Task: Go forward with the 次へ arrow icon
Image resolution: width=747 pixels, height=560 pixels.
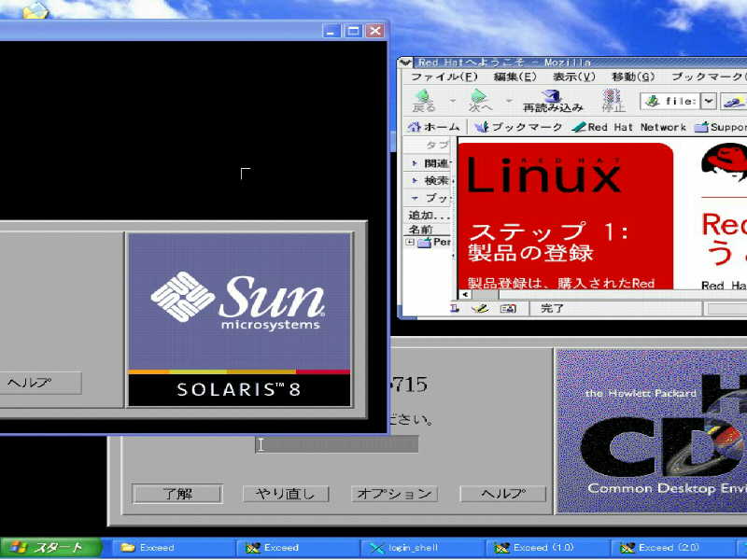Action: point(480,100)
